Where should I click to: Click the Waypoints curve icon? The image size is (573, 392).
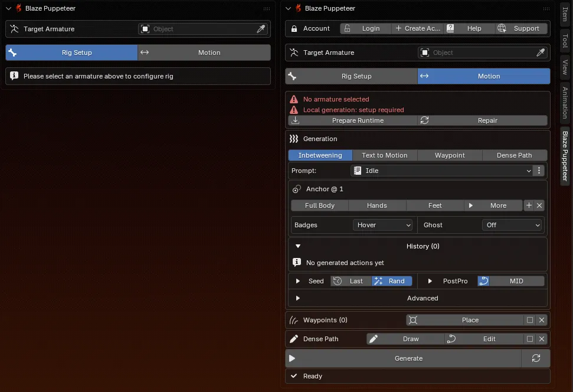pyautogui.click(x=294, y=321)
